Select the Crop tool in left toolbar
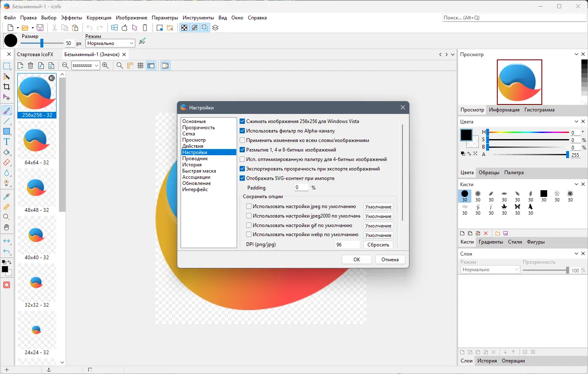This screenshot has width=588, height=374. click(7, 87)
